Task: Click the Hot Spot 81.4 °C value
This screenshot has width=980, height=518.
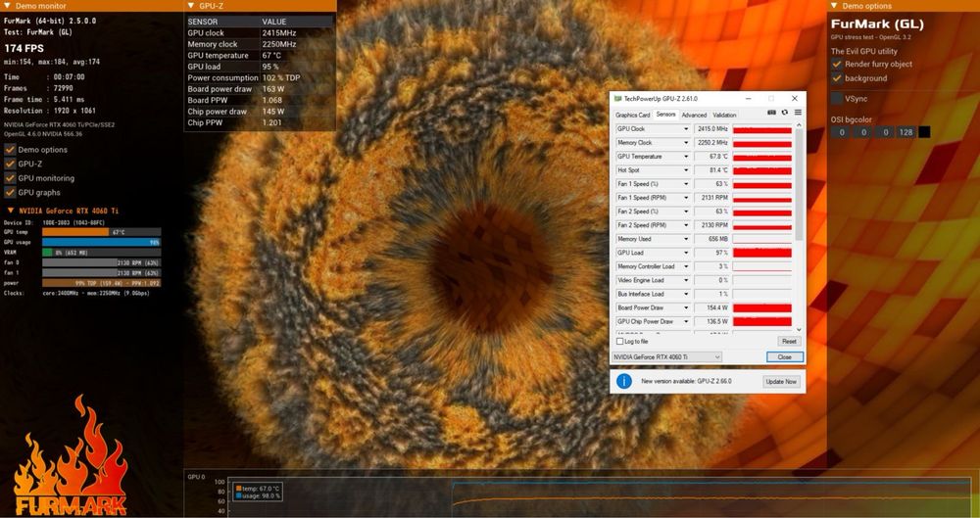Action: coord(711,170)
